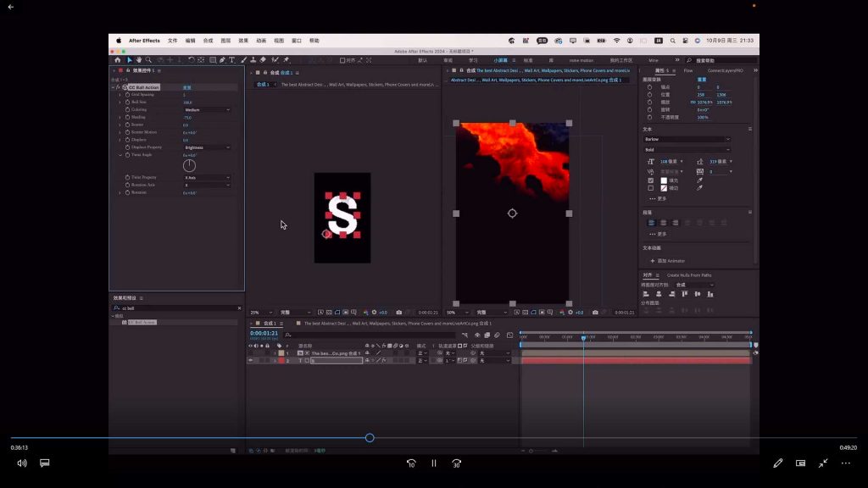
Task: Select the Pen tool
Action: point(222,60)
